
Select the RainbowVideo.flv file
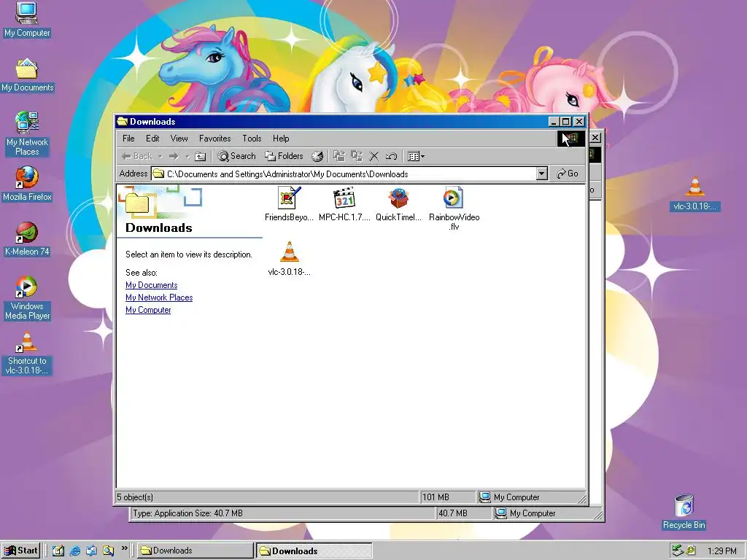click(x=454, y=209)
